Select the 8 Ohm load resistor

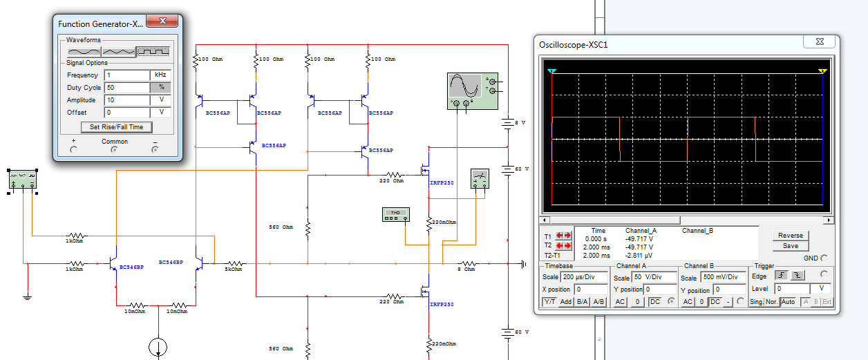pos(469,264)
